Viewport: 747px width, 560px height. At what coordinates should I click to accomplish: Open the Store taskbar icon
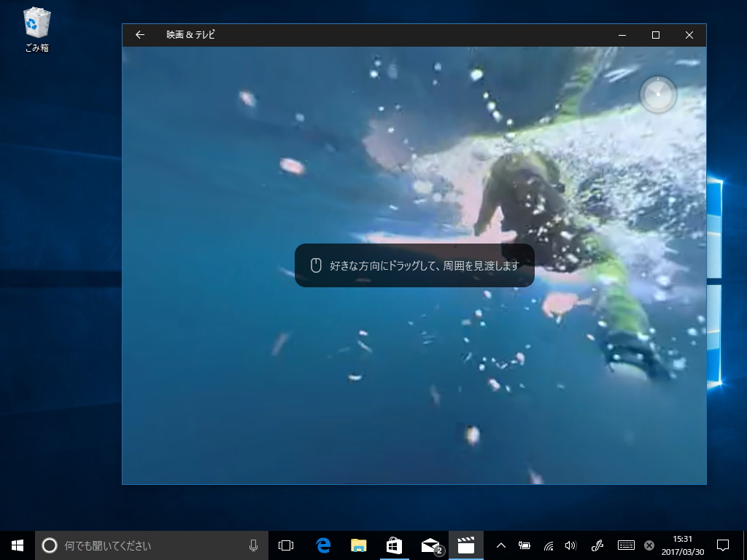(x=395, y=545)
